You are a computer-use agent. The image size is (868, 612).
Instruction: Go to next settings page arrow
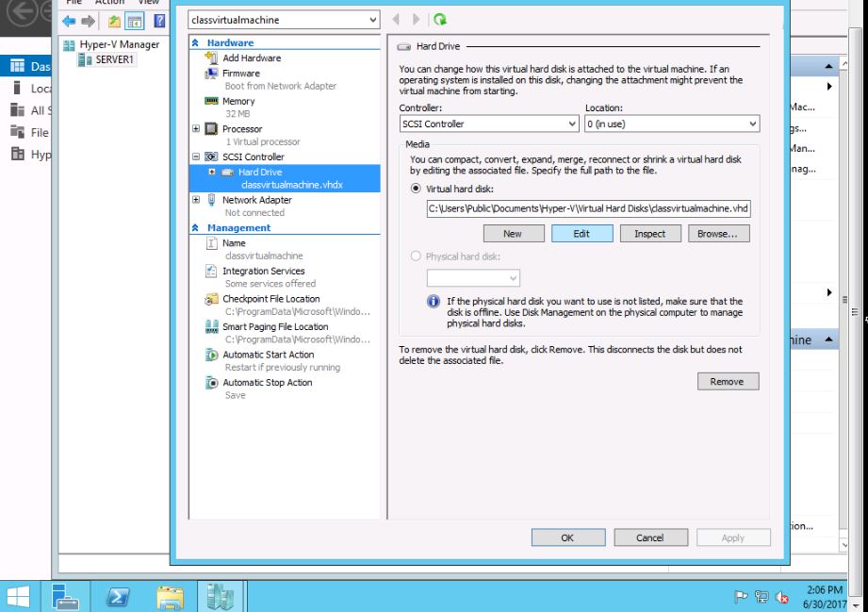(x=416, y=20)
